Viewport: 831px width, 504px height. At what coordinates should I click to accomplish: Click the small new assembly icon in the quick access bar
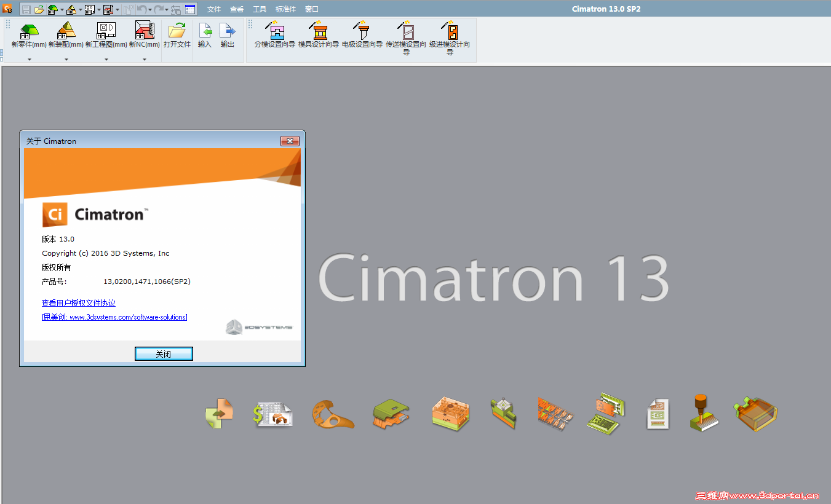coord(71,9)
